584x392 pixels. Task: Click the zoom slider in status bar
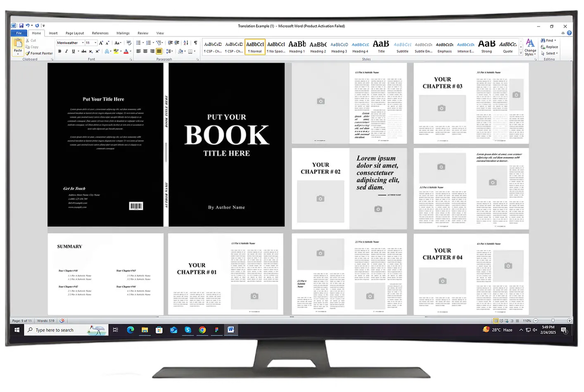click(553, 321)
